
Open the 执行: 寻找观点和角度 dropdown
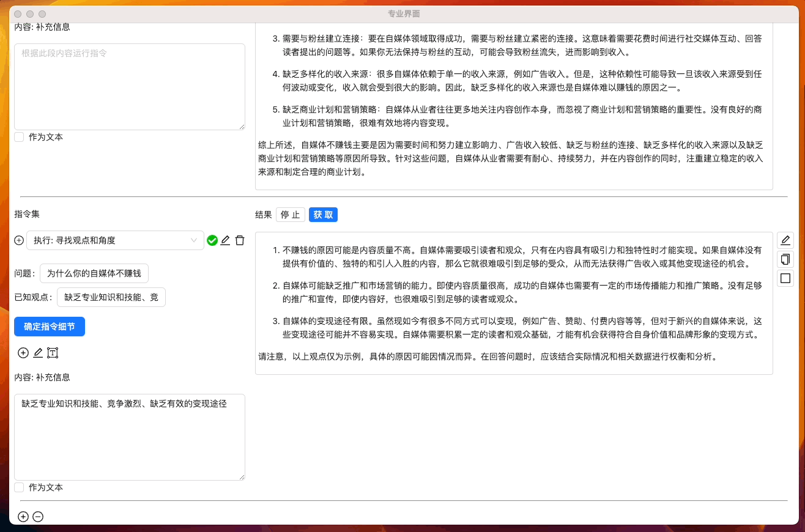[115, 240]
